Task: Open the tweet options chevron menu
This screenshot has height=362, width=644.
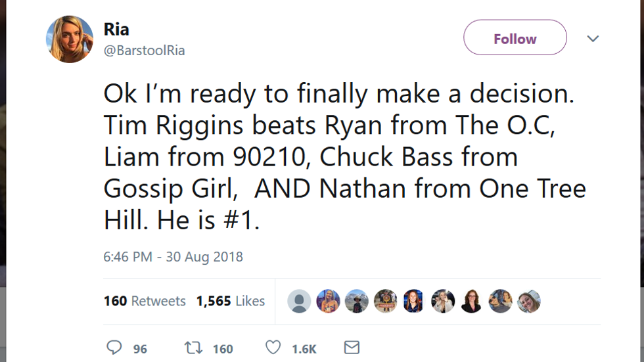Action: coord(593,39)
